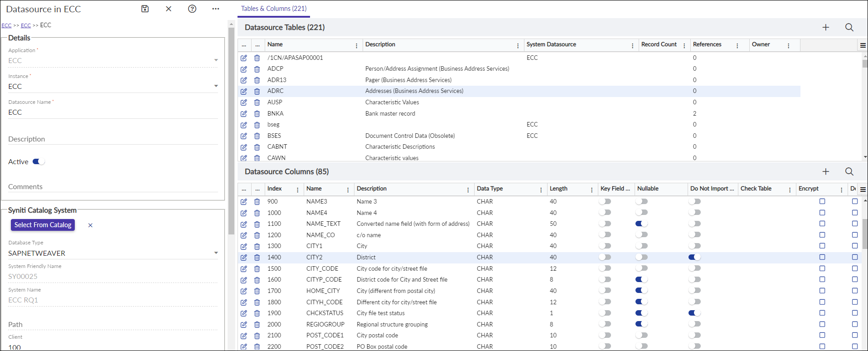Delete the NAME_TEXT column row
The height and width of the screenshot is (351, 868).
click(x=257, y=224)
